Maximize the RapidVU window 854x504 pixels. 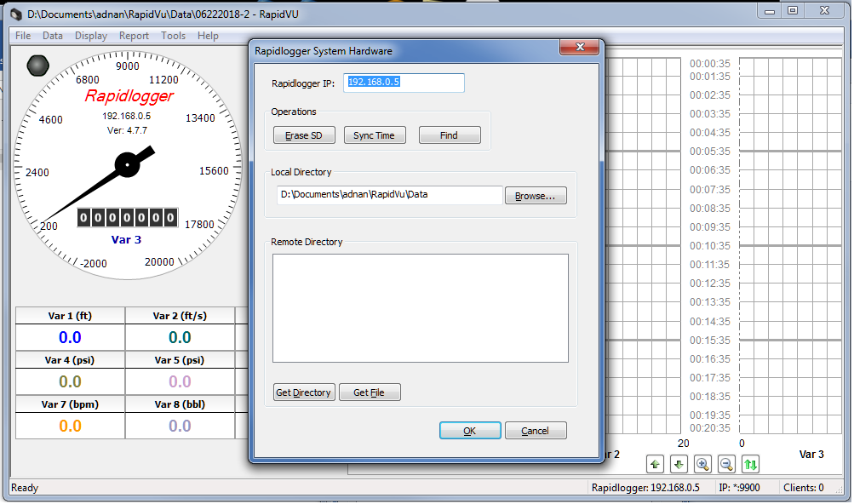[x=793, y=10]
